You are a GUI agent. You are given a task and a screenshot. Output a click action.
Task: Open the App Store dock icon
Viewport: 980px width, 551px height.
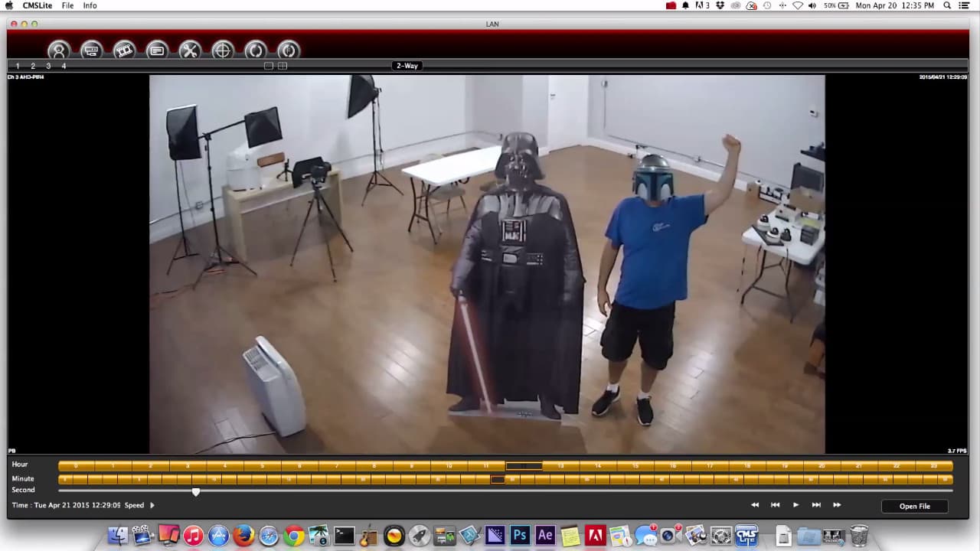tap(218, 535)
